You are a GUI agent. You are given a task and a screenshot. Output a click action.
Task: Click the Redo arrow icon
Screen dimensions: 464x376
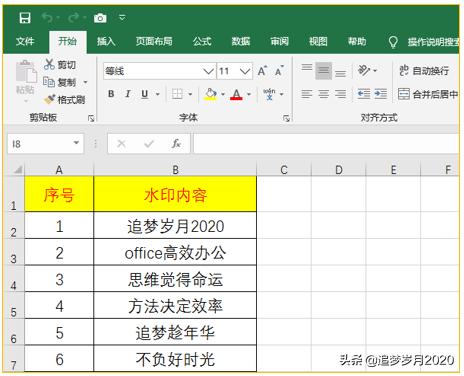(74, 18)
